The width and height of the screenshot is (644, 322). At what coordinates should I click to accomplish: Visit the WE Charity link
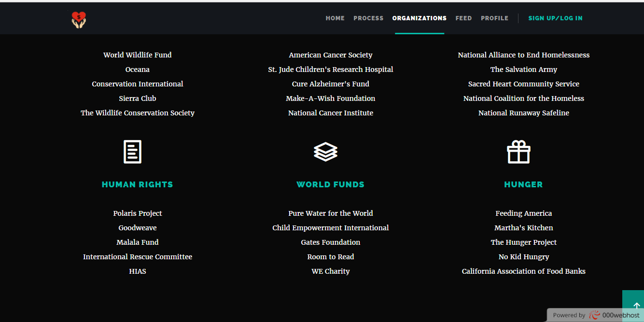click(x=331, y=271)
